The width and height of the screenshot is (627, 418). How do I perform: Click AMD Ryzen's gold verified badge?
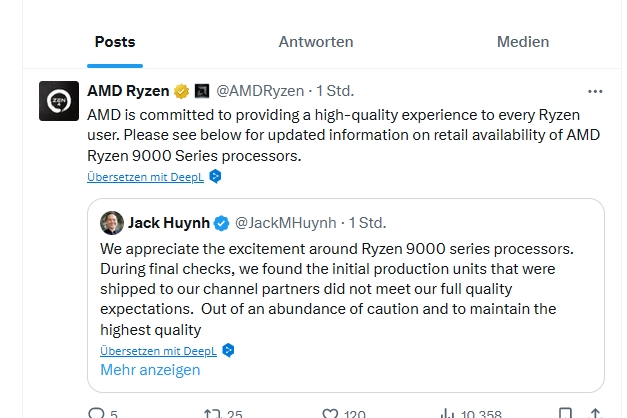[182, 91]
